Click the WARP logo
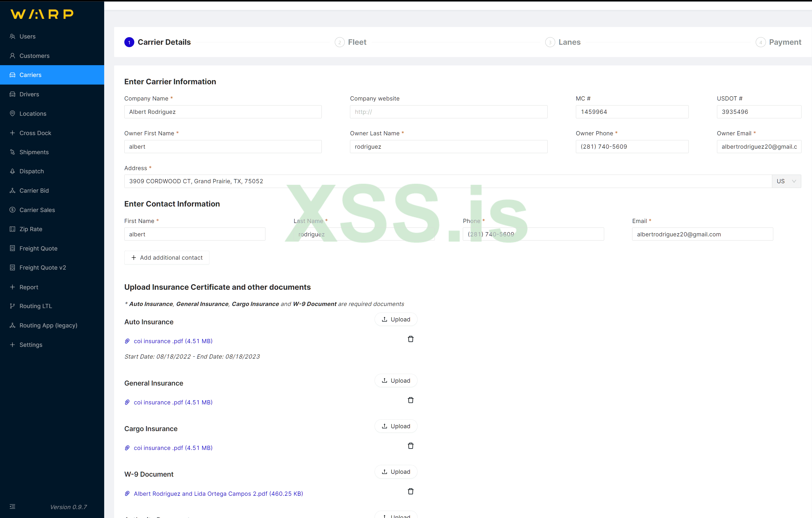Image resolution: width=812 pixels, height=518 pixels. [x=42, y=14]
